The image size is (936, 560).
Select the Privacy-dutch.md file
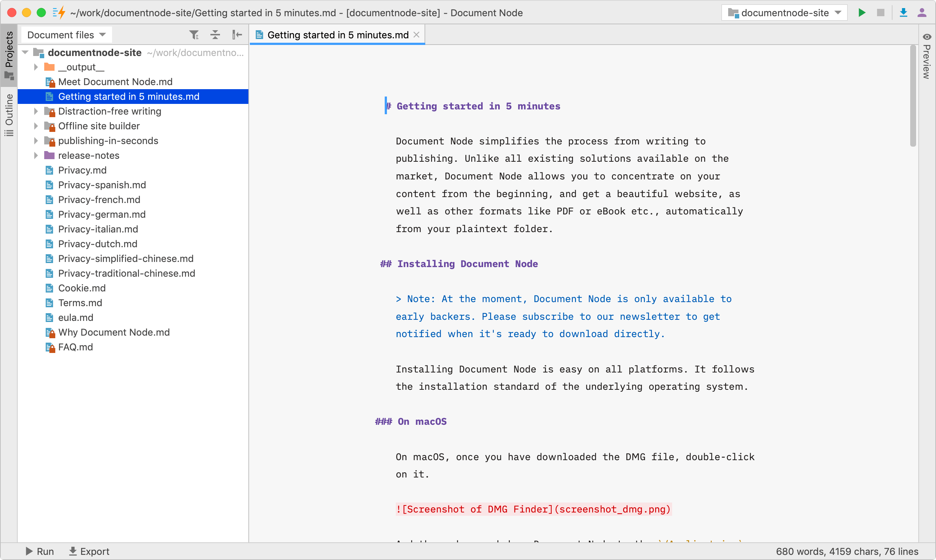(98, 244)
